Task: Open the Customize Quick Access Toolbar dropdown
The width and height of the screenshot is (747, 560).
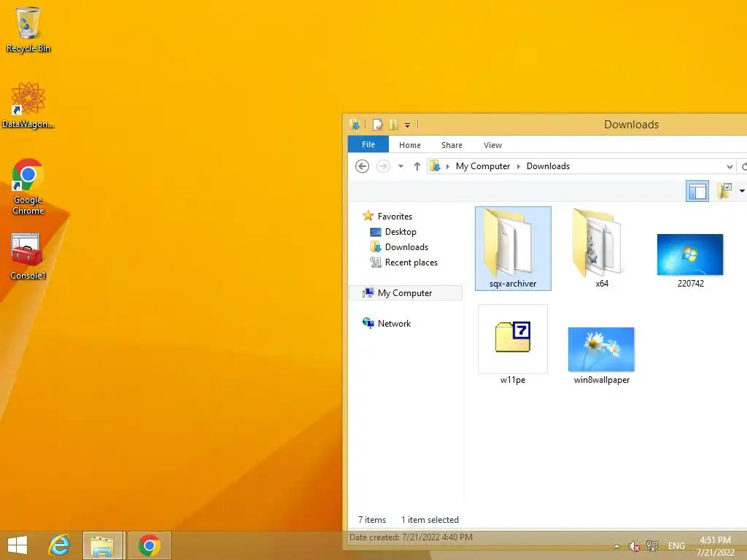Action: (x=407, y=125)
